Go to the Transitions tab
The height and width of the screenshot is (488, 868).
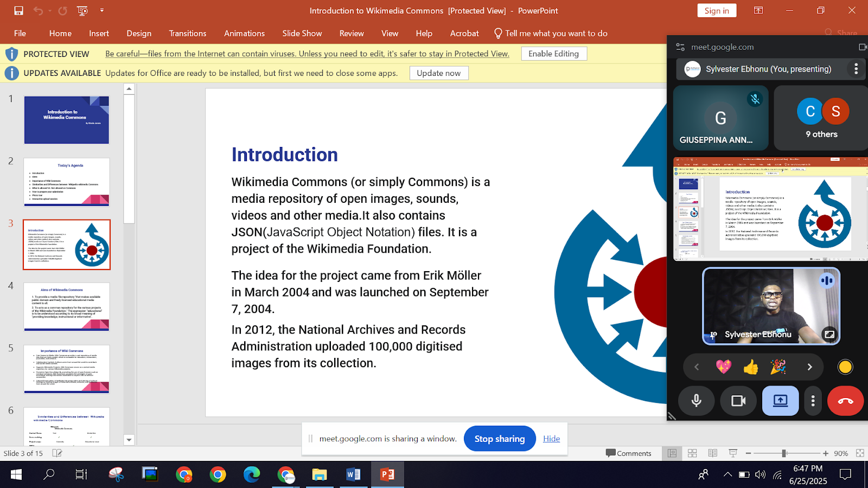tap(187, 33)
